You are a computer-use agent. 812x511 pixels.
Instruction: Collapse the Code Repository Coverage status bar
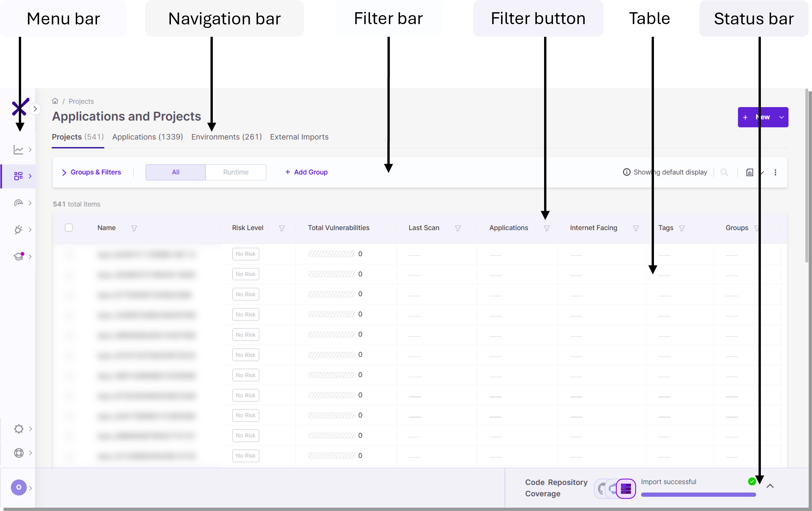[x=770, y=486]
